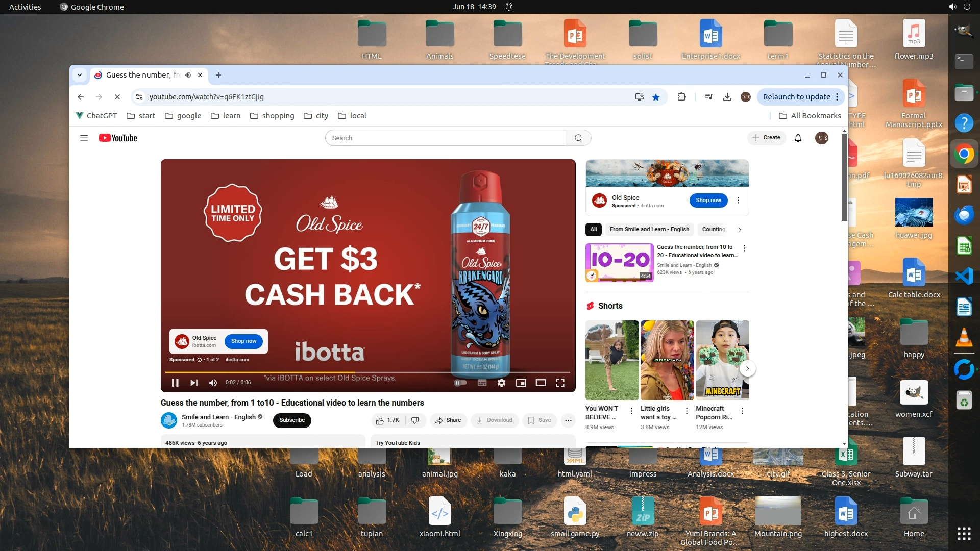Show more category chips with the right chevron
980x551 pixels.
coord(740,230)
